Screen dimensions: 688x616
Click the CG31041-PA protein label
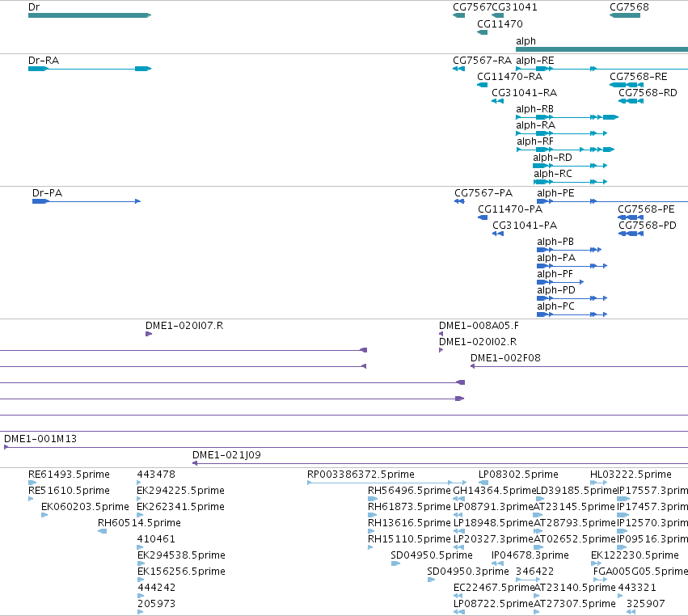click(525, 225)
